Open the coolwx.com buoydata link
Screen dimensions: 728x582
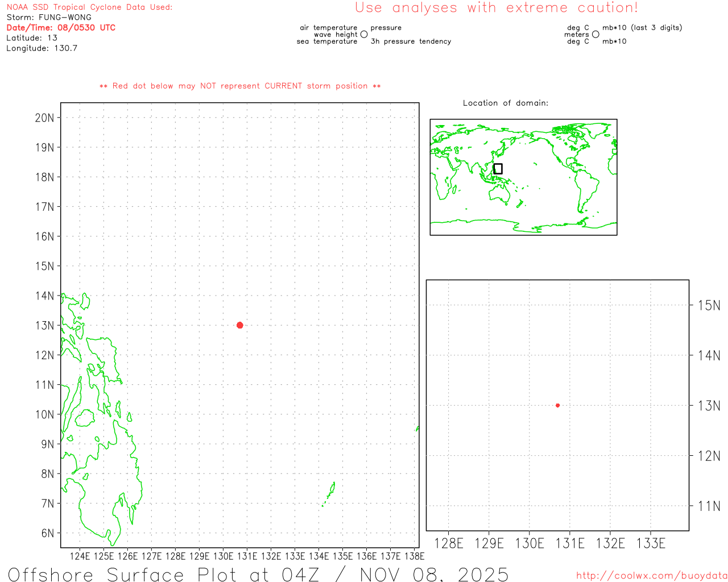(x=651, y=576)
